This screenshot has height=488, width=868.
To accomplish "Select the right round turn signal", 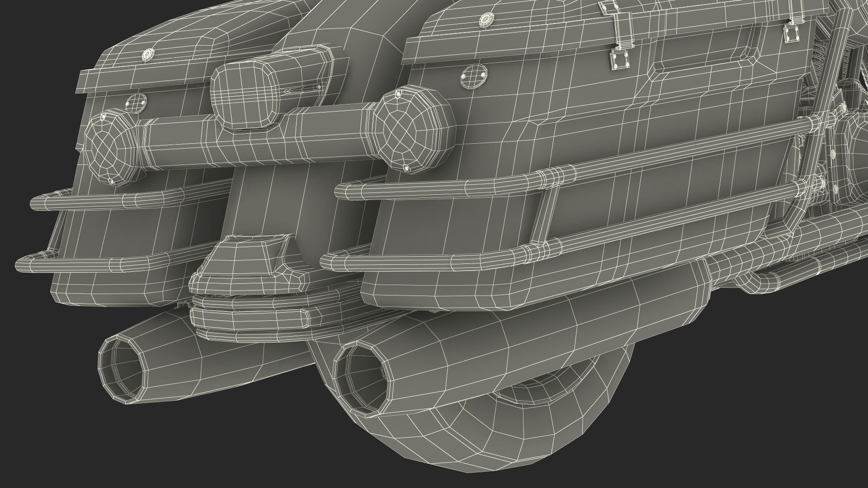I will [x=413, y=130].
